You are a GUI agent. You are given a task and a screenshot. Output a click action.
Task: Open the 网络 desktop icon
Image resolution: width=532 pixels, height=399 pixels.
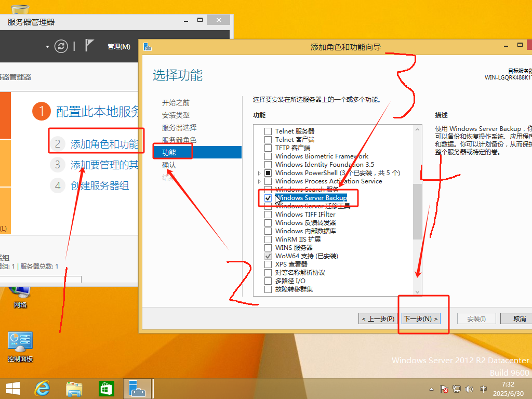point(20,297)
